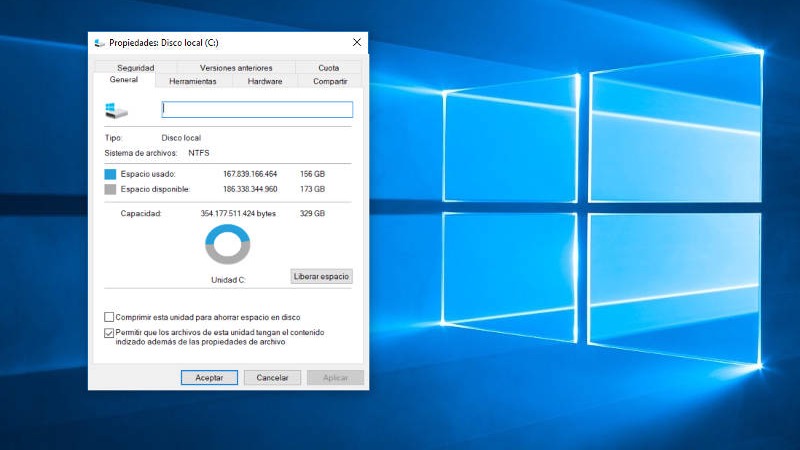Image resolution: width=800 pixels, height=450 pixels.
Task: Select the General tab
Action: coord(124,80)
